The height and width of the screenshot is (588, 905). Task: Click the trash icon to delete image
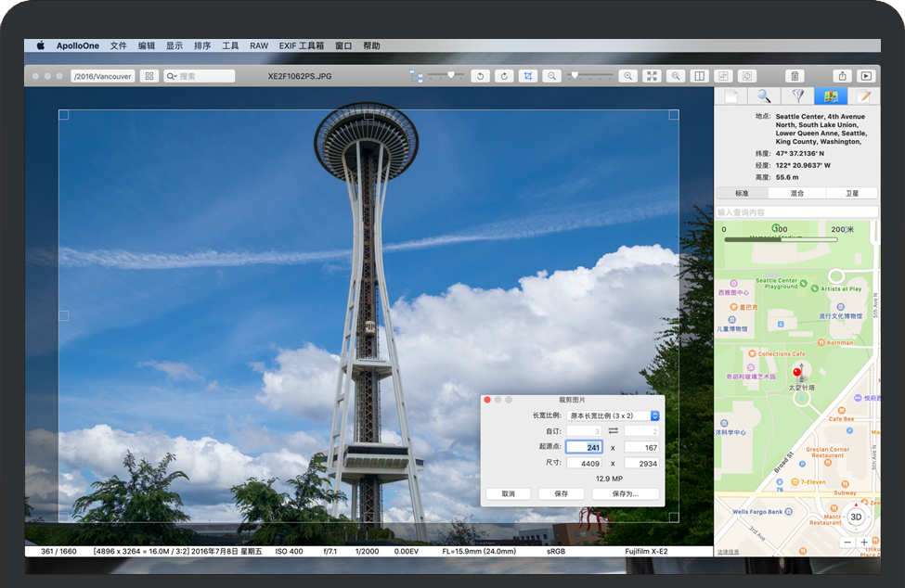[795, 76]
